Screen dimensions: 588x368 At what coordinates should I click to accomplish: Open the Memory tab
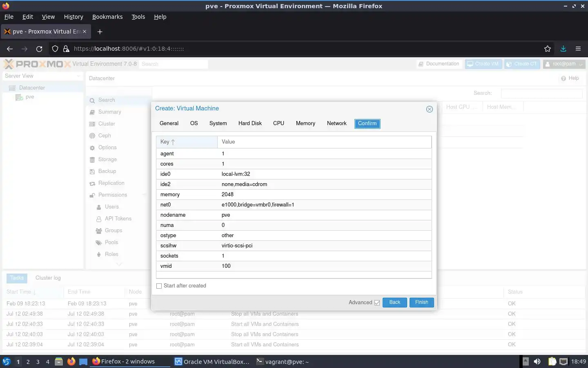click(x=305, y=123)
